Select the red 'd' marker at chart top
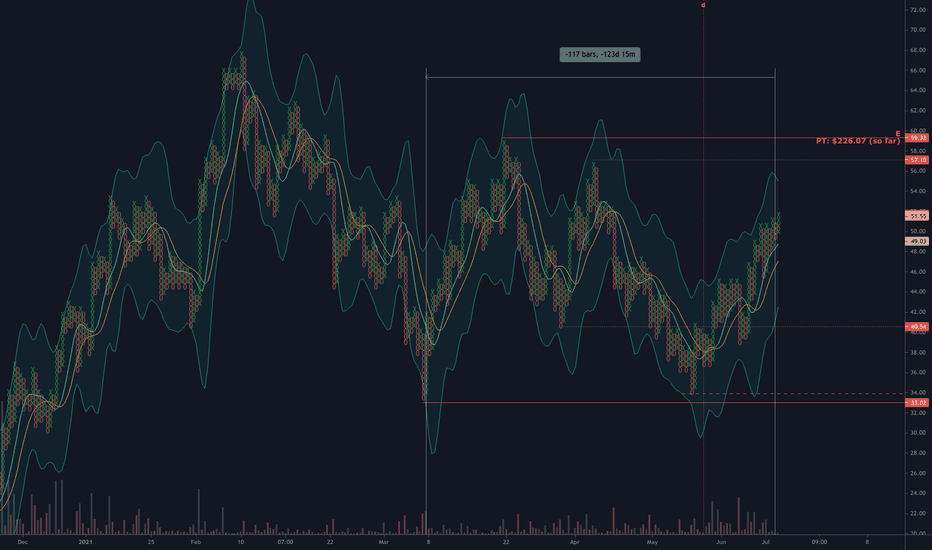Viewport: 932px width, 550px height. pyautogui.click(x=703, y=5)
